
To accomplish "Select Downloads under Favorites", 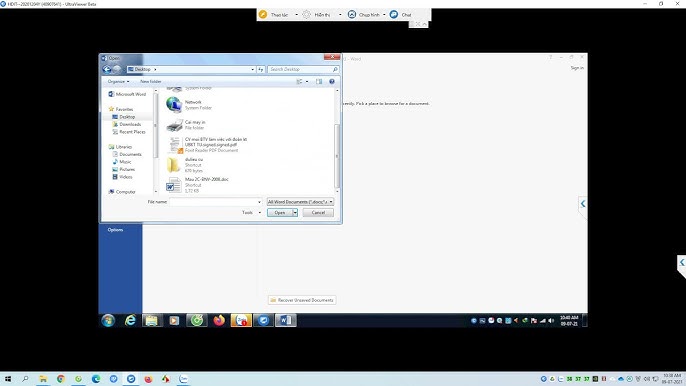I will click(x=127, y=124).
